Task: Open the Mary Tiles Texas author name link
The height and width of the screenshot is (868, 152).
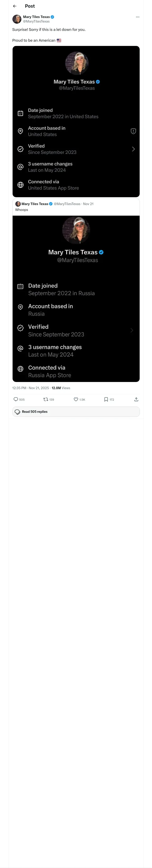Action: (36, 17)
